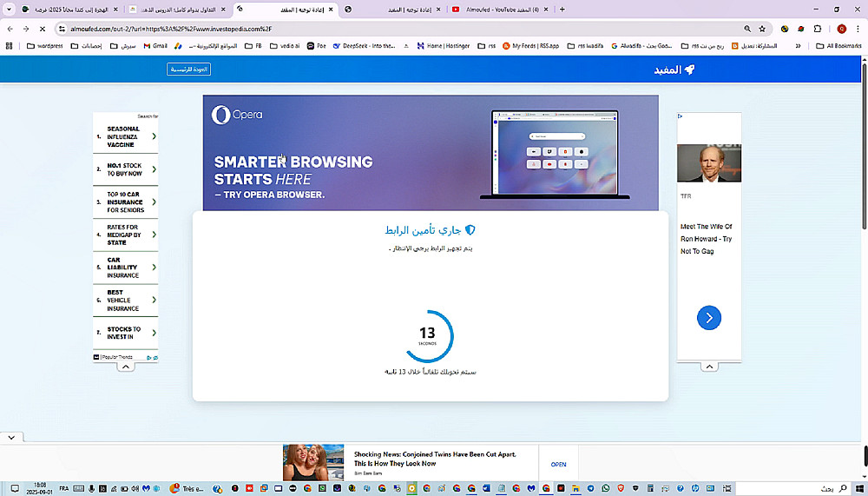Stop loading the current page
Viewport: 868px width, 496px height.
[x=42, y=29]
